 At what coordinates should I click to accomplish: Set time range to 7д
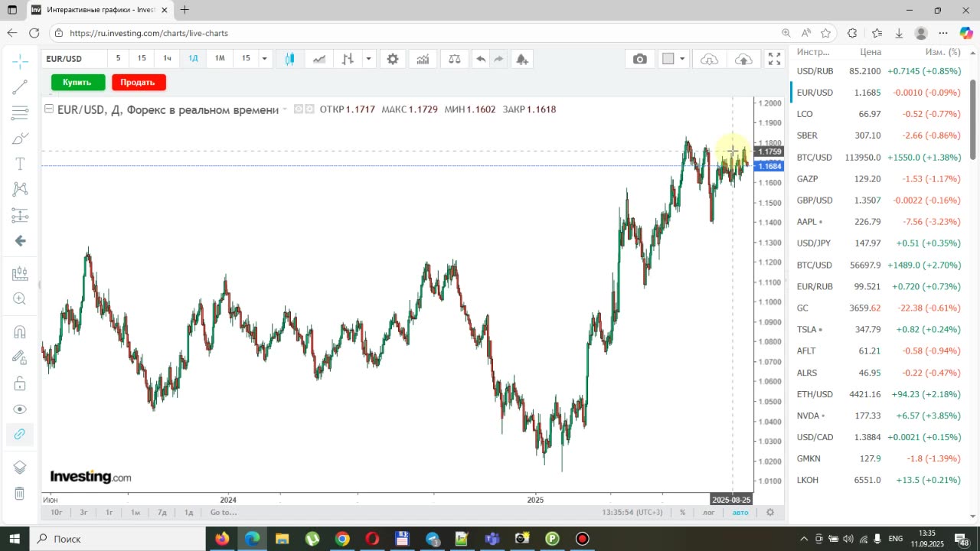[x=162, y=513]
